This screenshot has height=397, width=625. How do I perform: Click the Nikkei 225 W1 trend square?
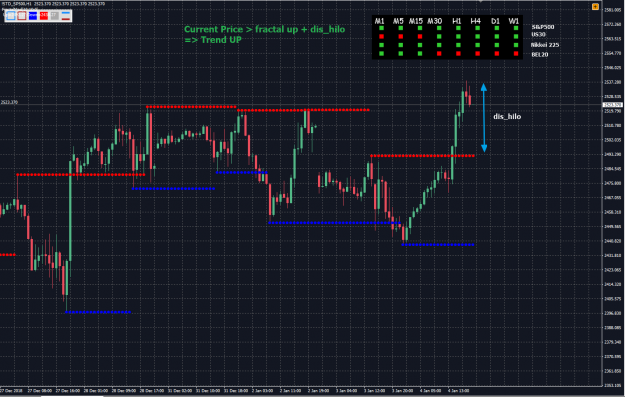(x=516, y=45)
